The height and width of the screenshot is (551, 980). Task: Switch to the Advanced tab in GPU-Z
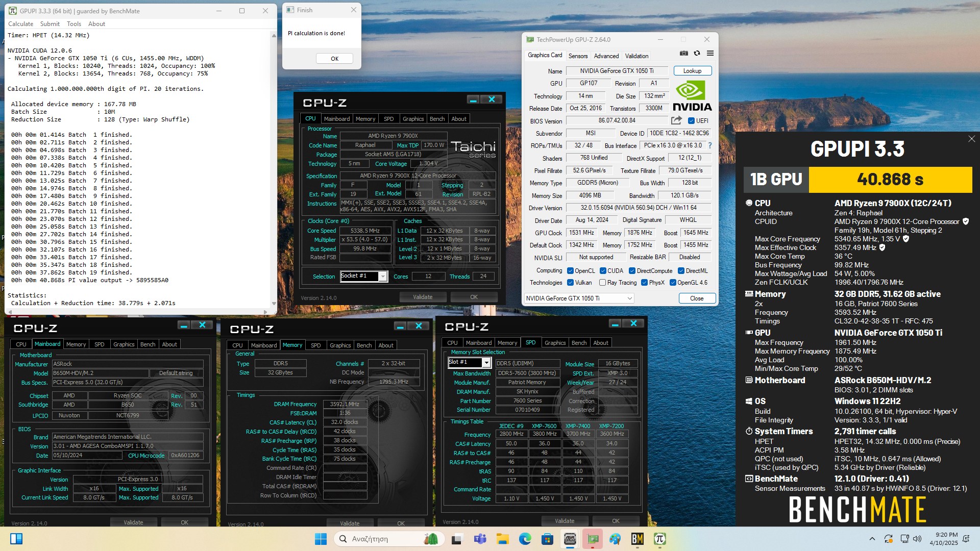(x=606, y=56)
